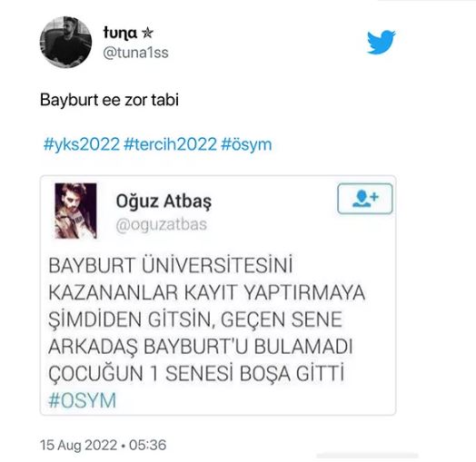This screenshot has width=476, height=462.
Task: Click the 05:36 time text
Action: click(x=147, y=446)
